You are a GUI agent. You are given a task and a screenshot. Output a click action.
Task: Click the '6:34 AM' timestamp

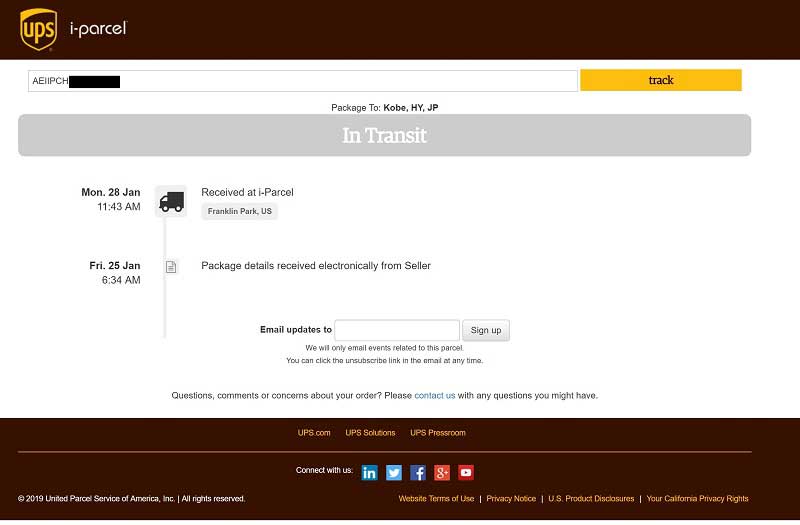point(121,280)
